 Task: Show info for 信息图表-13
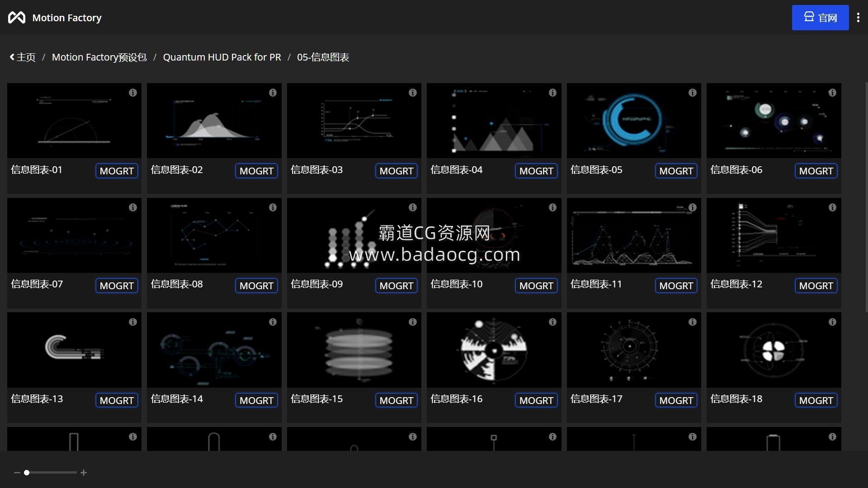coord(132,322)
